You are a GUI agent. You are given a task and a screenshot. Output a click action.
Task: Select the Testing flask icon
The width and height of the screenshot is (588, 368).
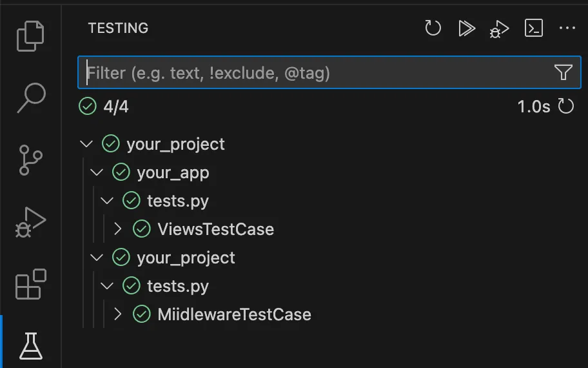pyautogui.click(x=31, y=346)
